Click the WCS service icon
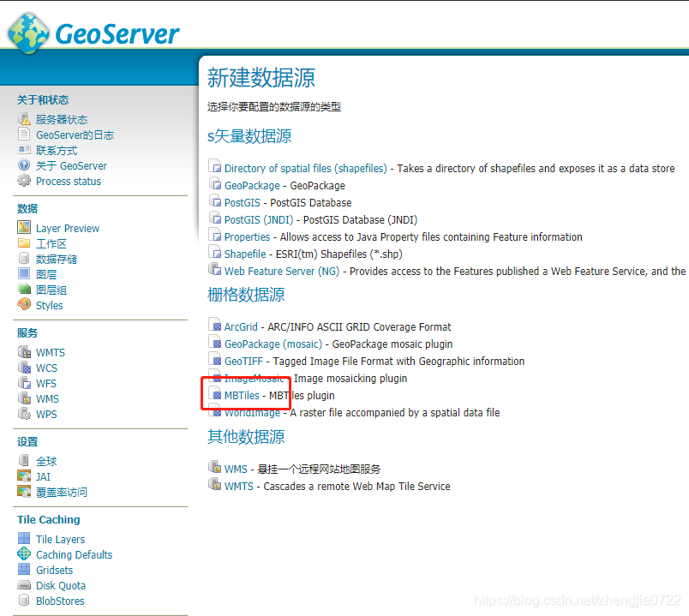This screenshot has width=689, height=616. tap(24, 368)
